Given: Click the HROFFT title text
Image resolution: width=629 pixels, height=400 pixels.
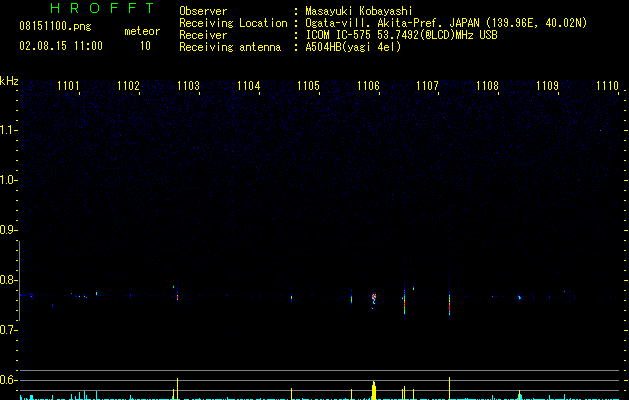Looking at the screenshot, I should coord(103,8).
